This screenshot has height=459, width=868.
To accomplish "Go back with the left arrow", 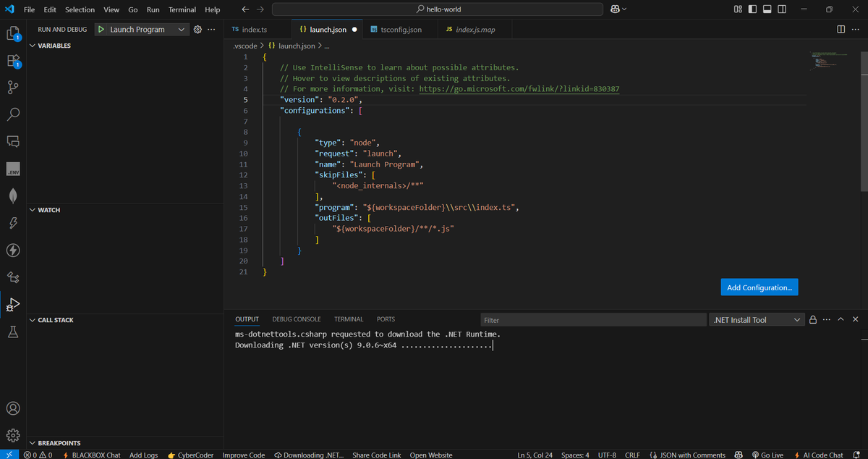I will [244, 9].
